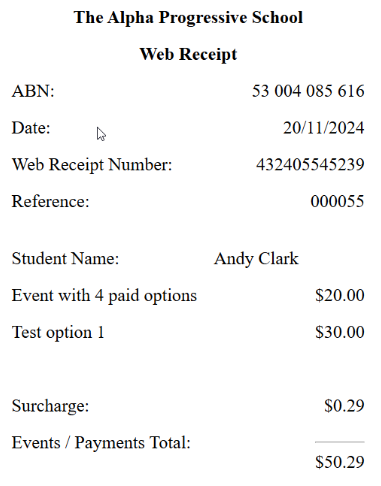Image resolution: width=381 pixels, height=486 pixels.
Task: Select the $20.00 amount
Action: (x=340, y=295)
